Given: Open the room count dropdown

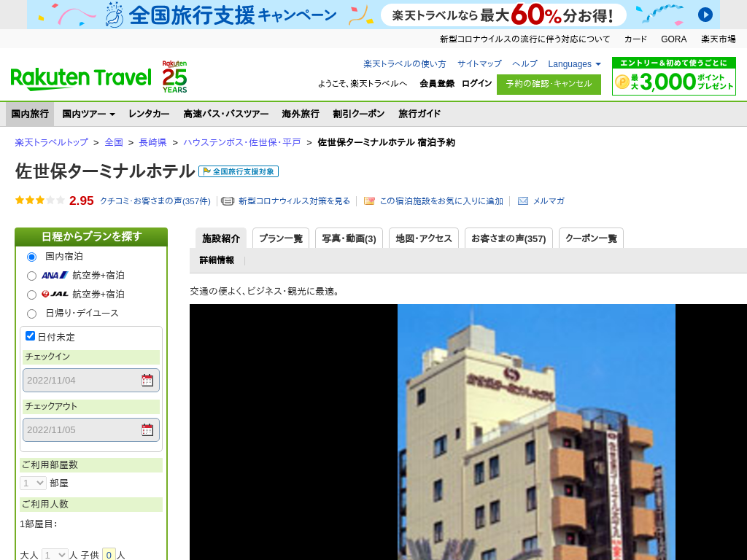Looking at the screenshot, I should (x=33, y=483).
